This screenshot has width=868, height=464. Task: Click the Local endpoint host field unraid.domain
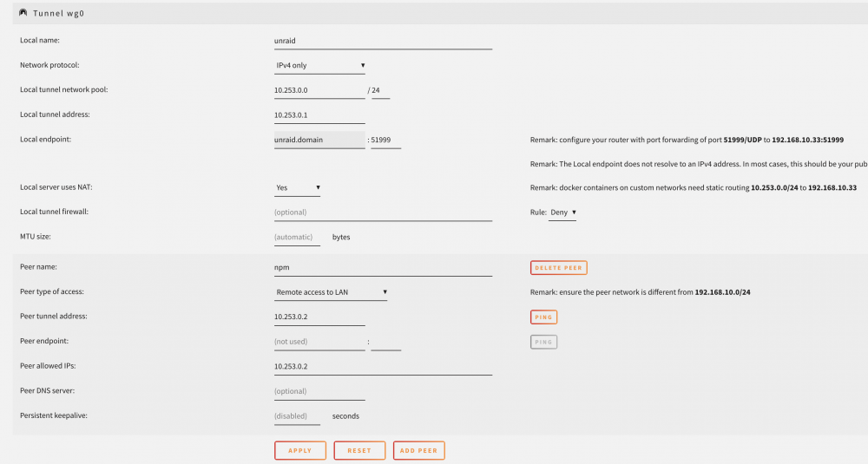tap(319, 140)
